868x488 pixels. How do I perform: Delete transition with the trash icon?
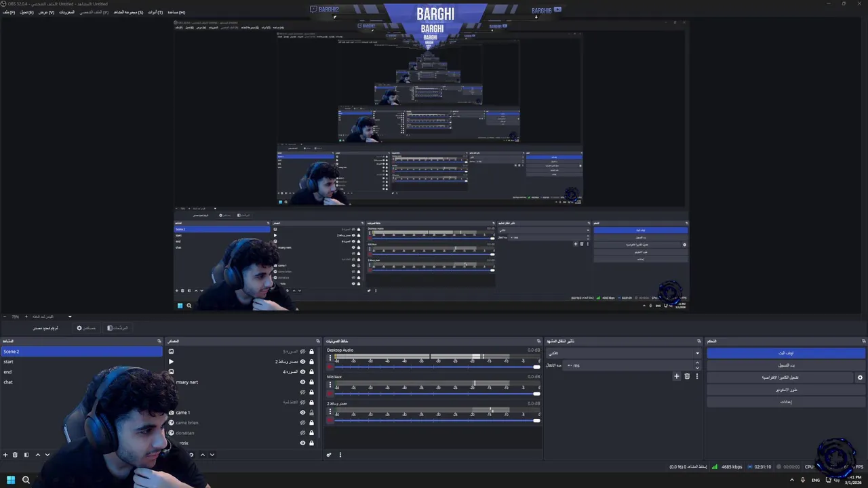687,376
